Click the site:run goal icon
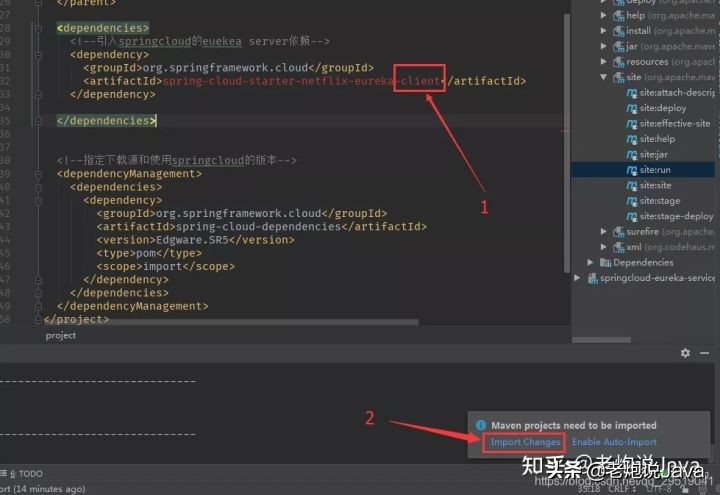 (x=632, y=170)
